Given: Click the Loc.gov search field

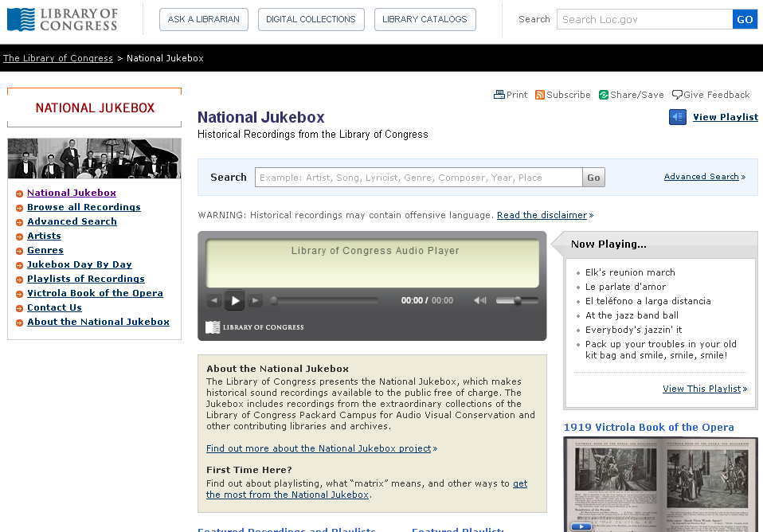Looking at the screenshot, I should point(645,19).
